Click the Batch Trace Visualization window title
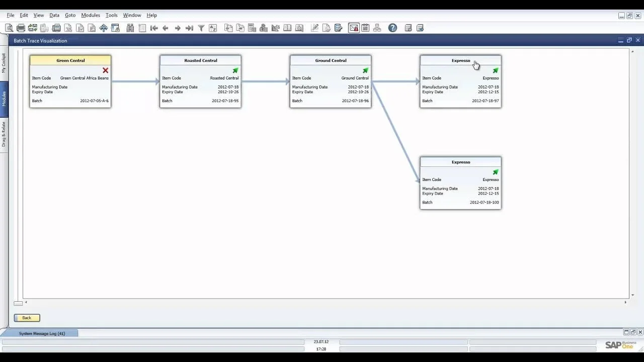The height and width of the screenshot is (362, 644). coord(40,41)
